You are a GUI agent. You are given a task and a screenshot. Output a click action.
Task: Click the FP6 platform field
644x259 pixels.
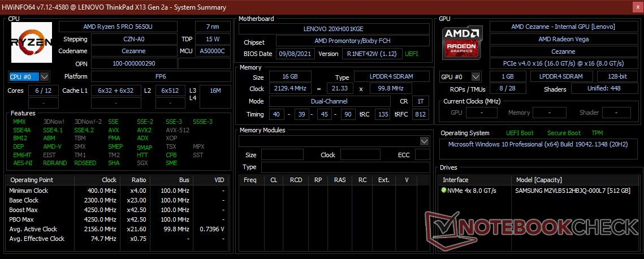pos(161,77)
